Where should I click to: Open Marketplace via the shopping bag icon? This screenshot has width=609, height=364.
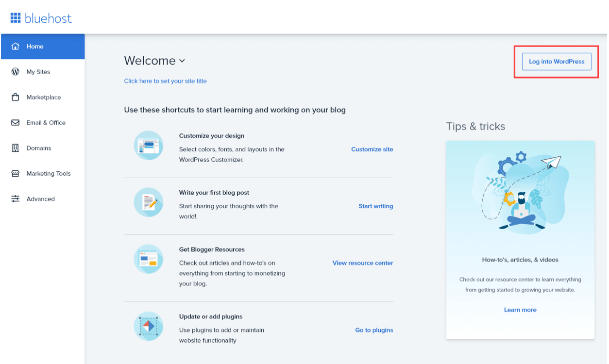(14, 97)
